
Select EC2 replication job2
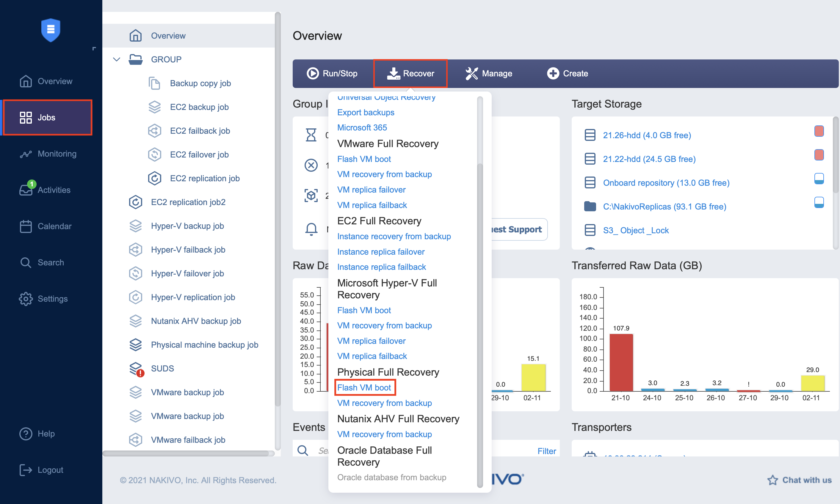click(x=188, y=202)
